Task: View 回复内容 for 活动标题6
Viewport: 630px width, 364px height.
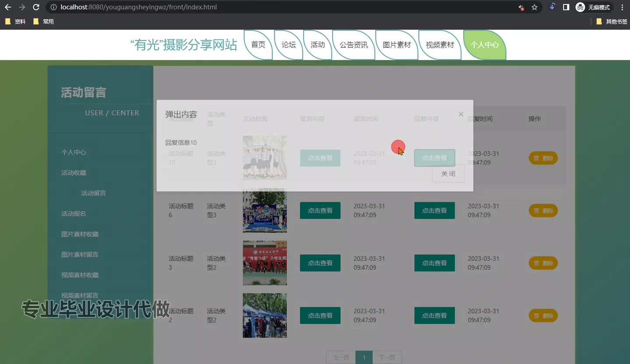Action: [x=434, y=210]
